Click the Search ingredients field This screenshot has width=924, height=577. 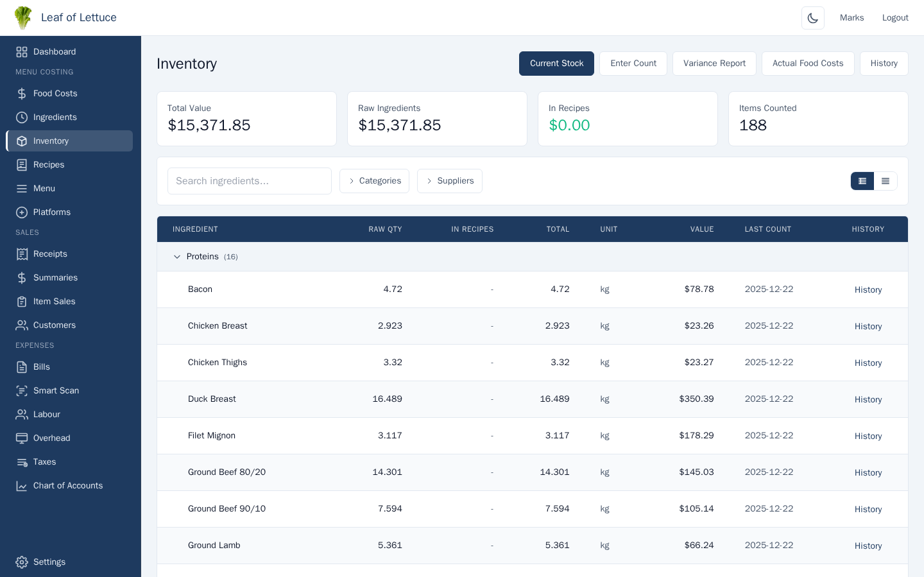click(x=249, y=181)
